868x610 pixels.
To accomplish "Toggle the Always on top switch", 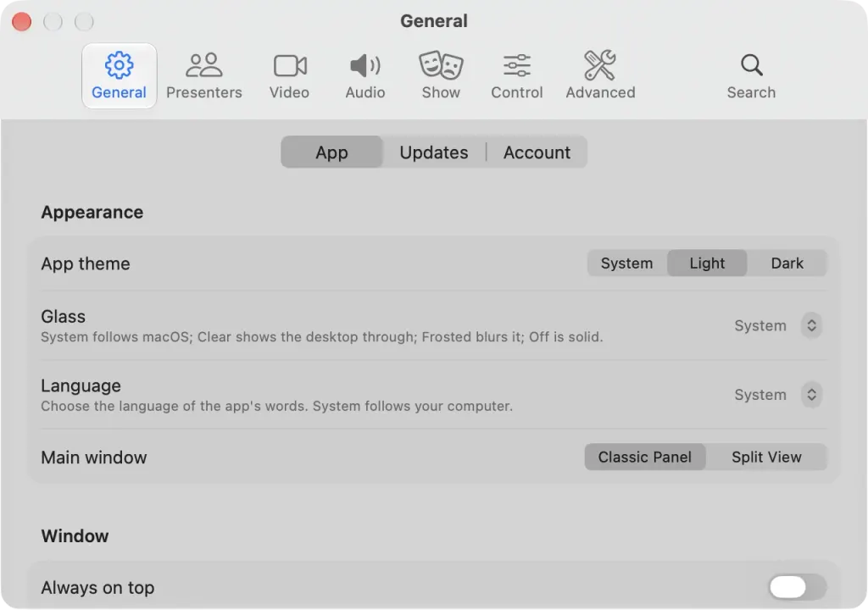I will tap(797, 587).
